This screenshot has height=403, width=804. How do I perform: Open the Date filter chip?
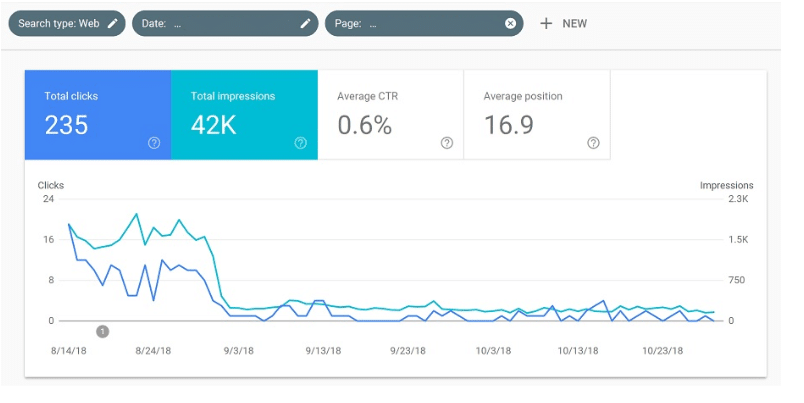[225, 23]
